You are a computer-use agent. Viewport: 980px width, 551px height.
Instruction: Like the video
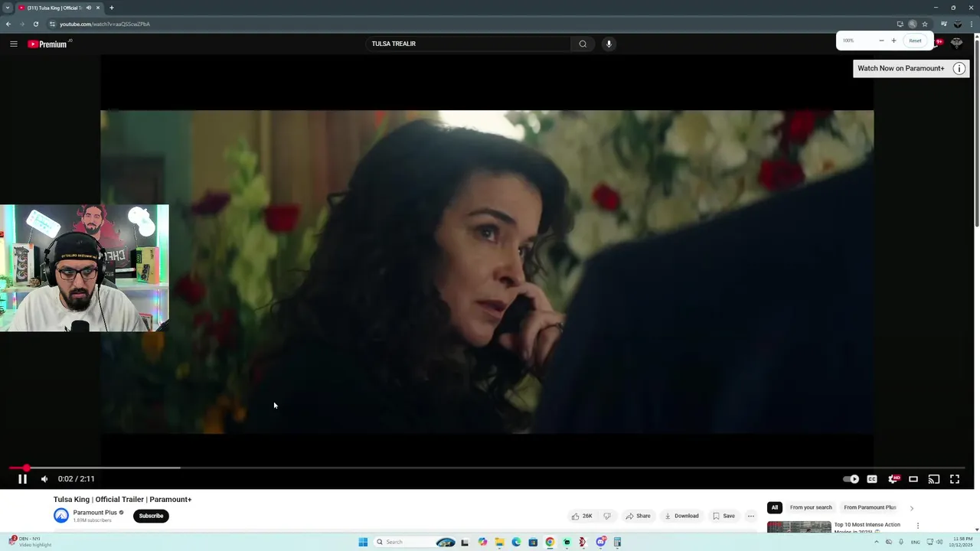(x=582, y=516)
